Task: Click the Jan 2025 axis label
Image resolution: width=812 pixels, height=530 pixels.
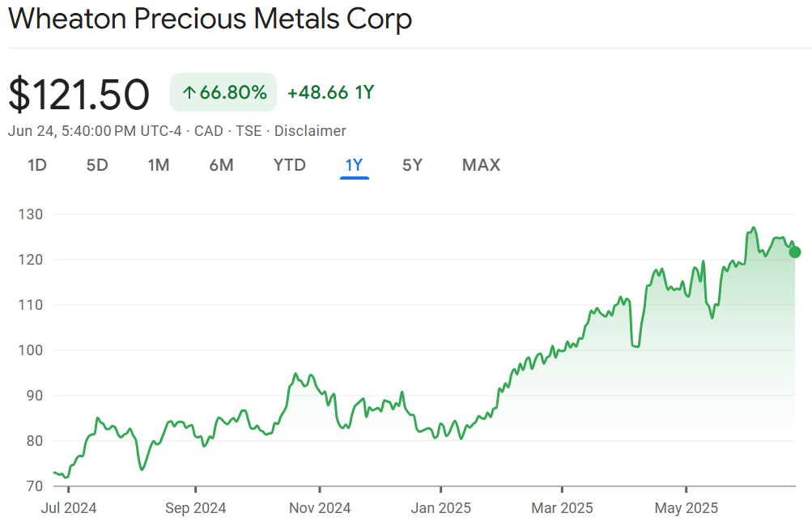Action: point(440,508)
